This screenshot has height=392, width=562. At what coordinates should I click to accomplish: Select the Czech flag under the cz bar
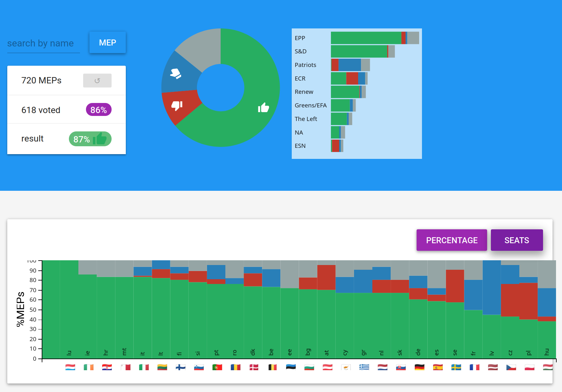tap(511, 367)
